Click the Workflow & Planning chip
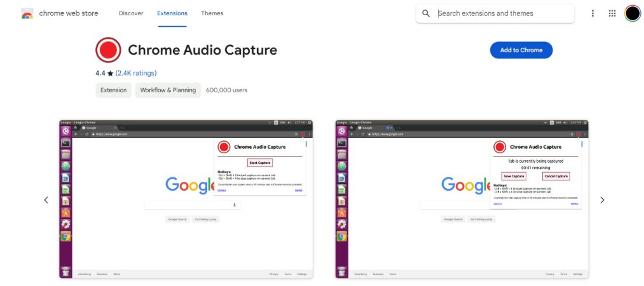Image resolution: width=644 pixels, height=286 pixels. pos(168,90)
